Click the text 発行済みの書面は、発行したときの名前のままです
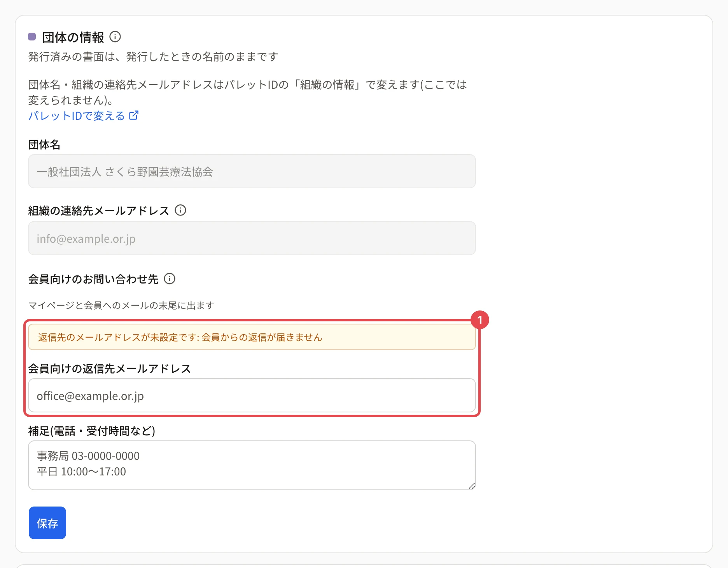Screen dimensions: 728x568 (x=153, y=57)
